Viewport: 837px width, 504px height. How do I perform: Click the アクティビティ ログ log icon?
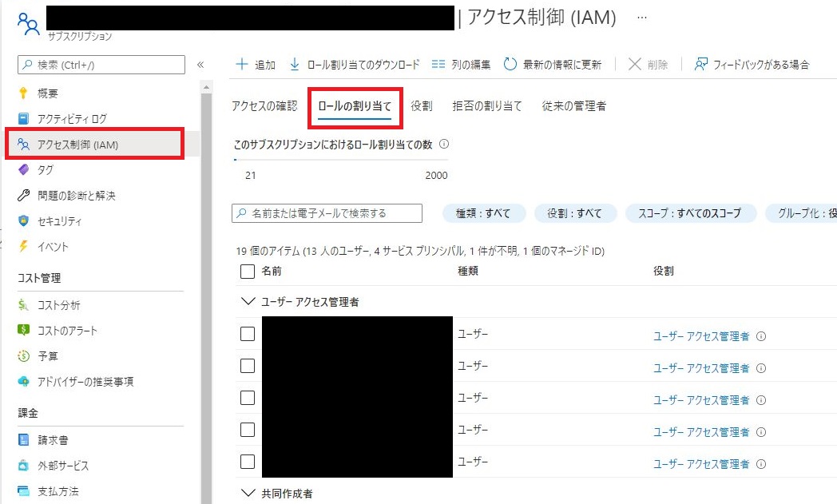point(23,118)
